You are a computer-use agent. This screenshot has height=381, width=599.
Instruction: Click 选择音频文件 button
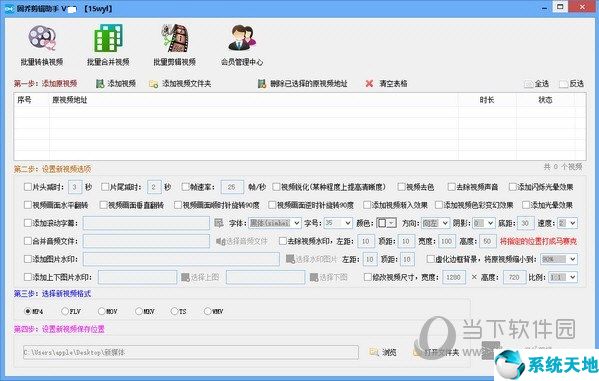click(242, 241)
